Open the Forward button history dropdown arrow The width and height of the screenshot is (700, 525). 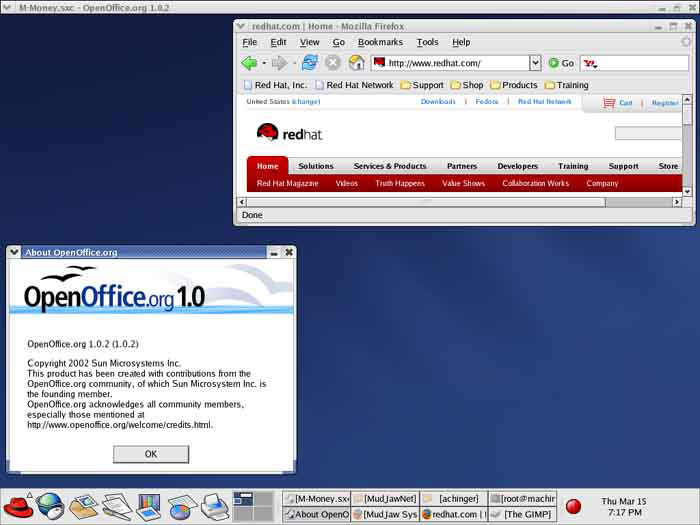pos(294,63)
